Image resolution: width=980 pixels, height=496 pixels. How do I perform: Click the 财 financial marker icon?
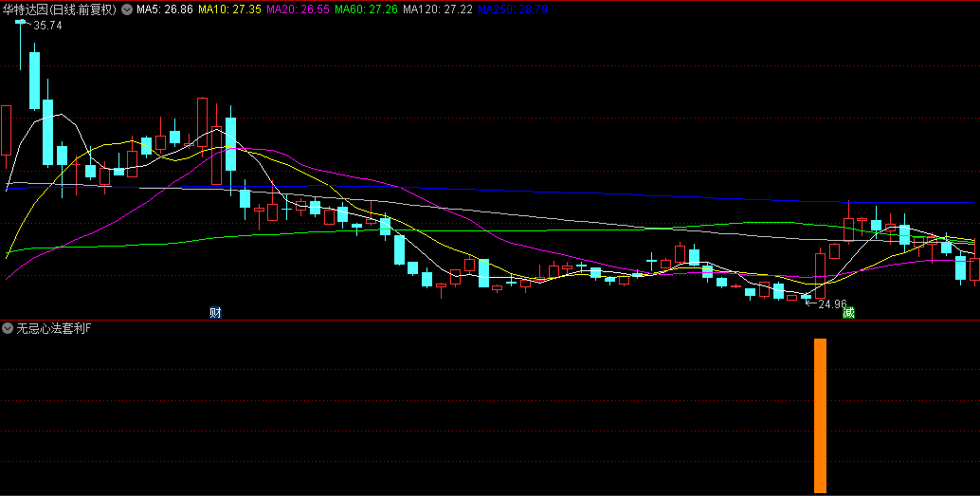[216, 312]
